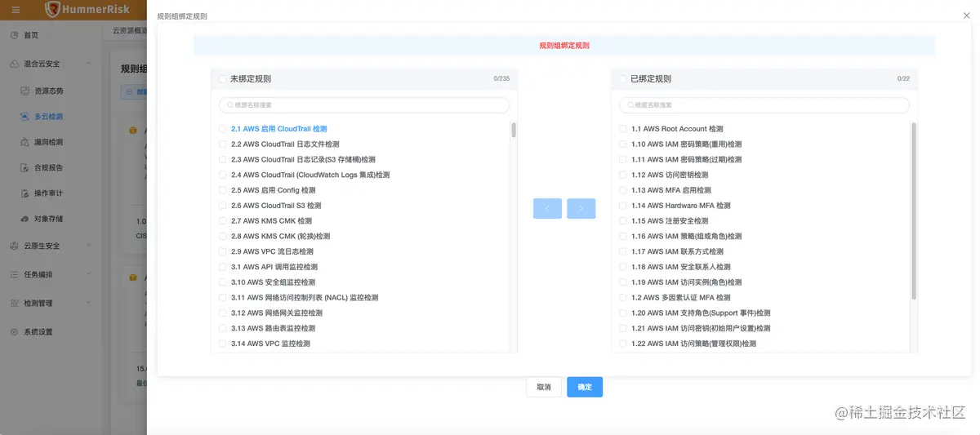Click the 合规报告 icon
This screenshot has height=435, width=980.
(x=26, y=167)
